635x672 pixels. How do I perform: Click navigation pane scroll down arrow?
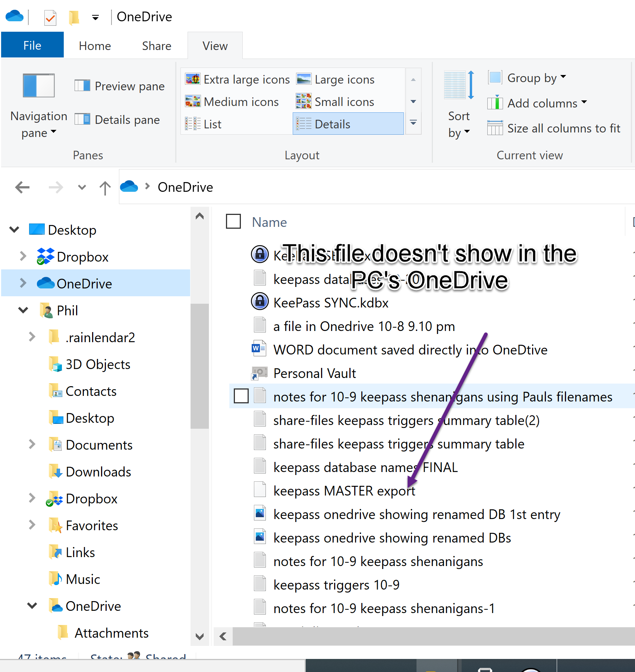point(199,636)
